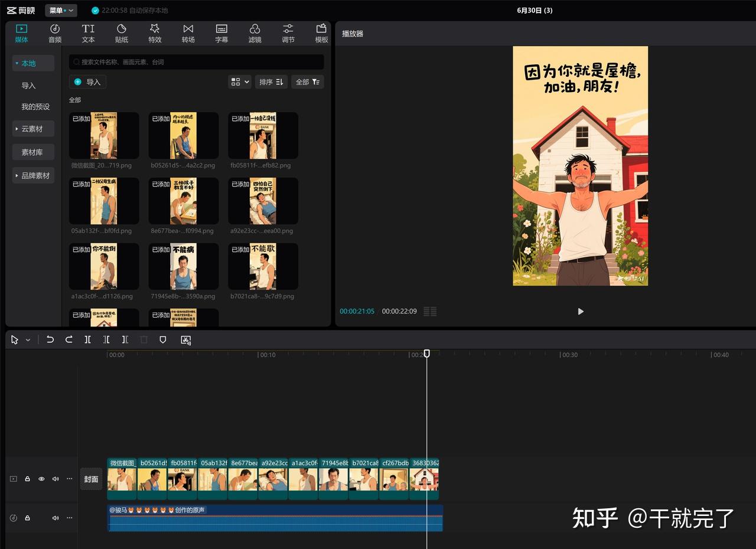Click the auto-save status check icon
Image resolution: width=756 pixels, height=549 pixels.
click(95, 11)
